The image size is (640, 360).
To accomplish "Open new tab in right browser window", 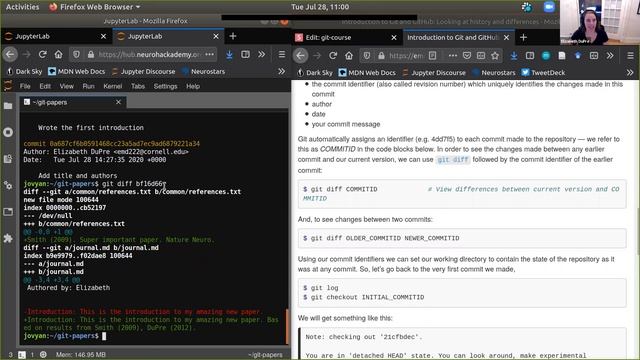I will 523,37.
